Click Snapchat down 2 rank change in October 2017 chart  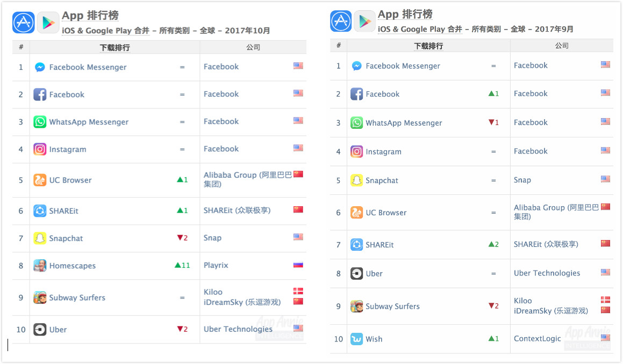[182, 238]
